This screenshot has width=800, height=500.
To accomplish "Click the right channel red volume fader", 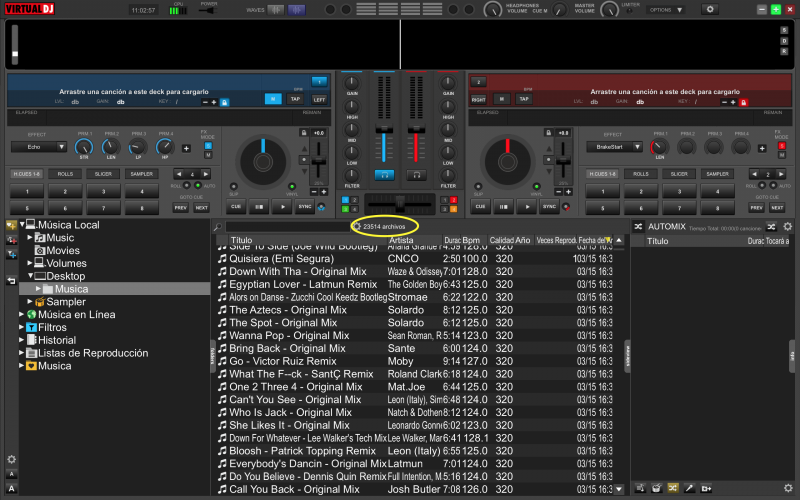I will coord(416,129).
